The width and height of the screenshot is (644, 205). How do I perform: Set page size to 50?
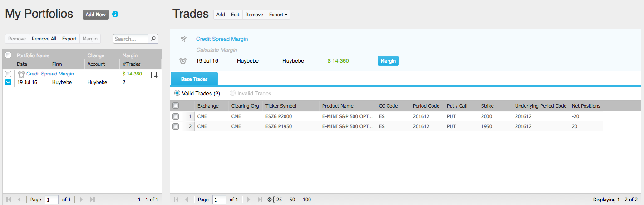click(x=292, y=200)
